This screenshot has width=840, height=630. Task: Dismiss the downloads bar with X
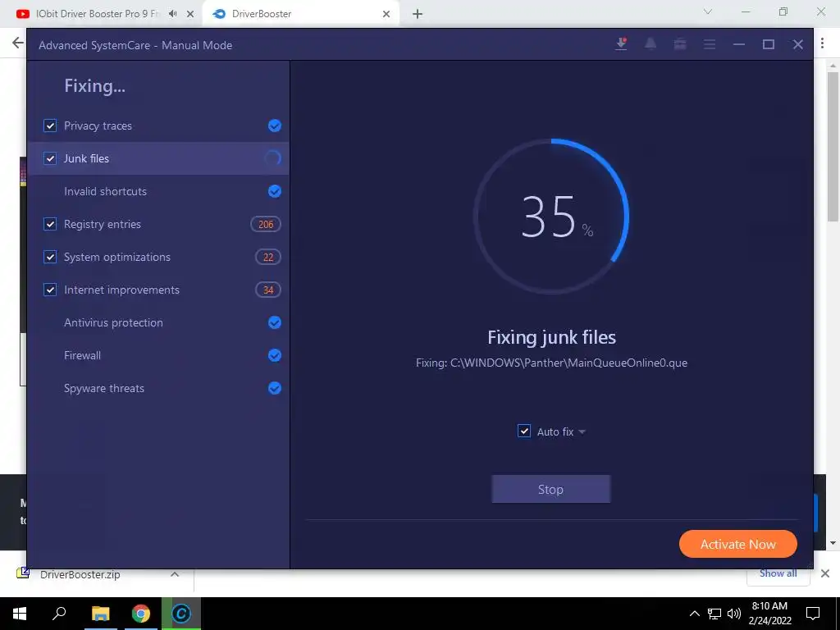(825, 573)
